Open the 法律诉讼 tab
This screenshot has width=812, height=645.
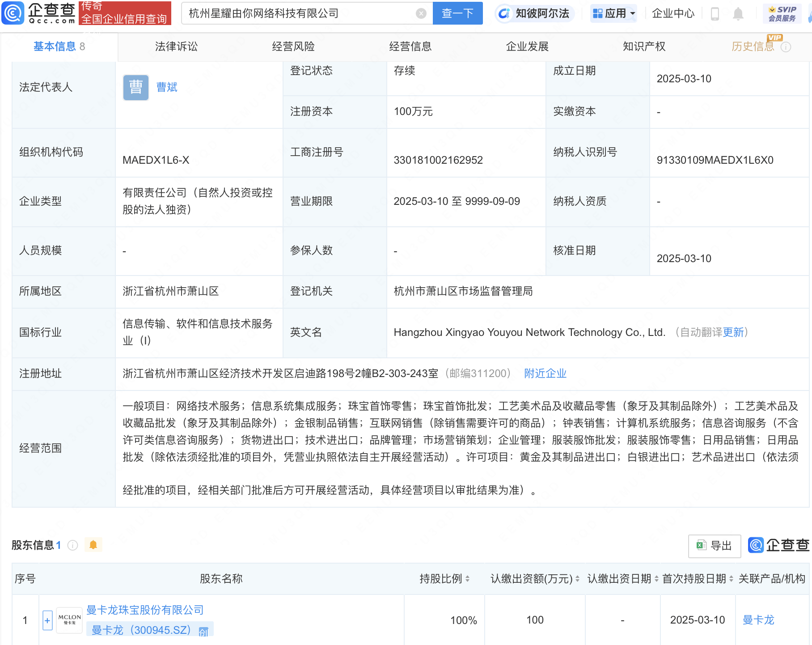[x=176, y=47]
